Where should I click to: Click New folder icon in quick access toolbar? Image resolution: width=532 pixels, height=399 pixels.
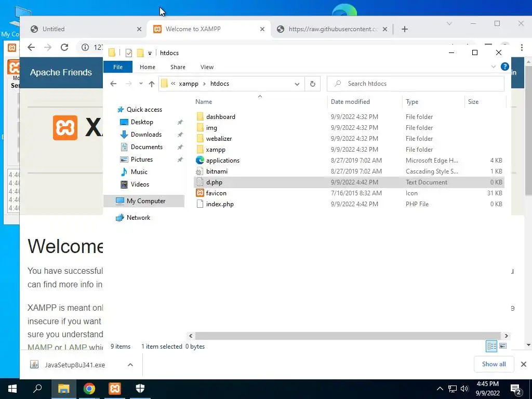tap(140, 53)
